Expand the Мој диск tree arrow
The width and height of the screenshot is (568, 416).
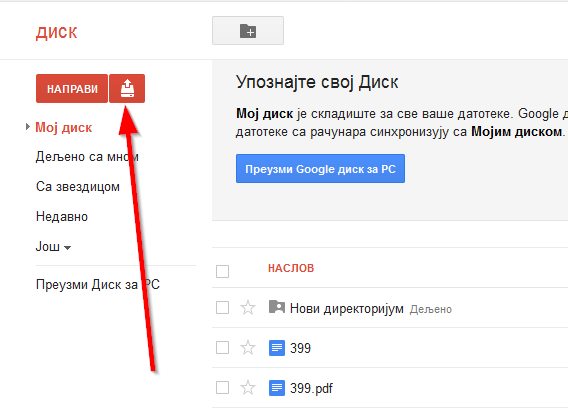click(x=28, y=127)
